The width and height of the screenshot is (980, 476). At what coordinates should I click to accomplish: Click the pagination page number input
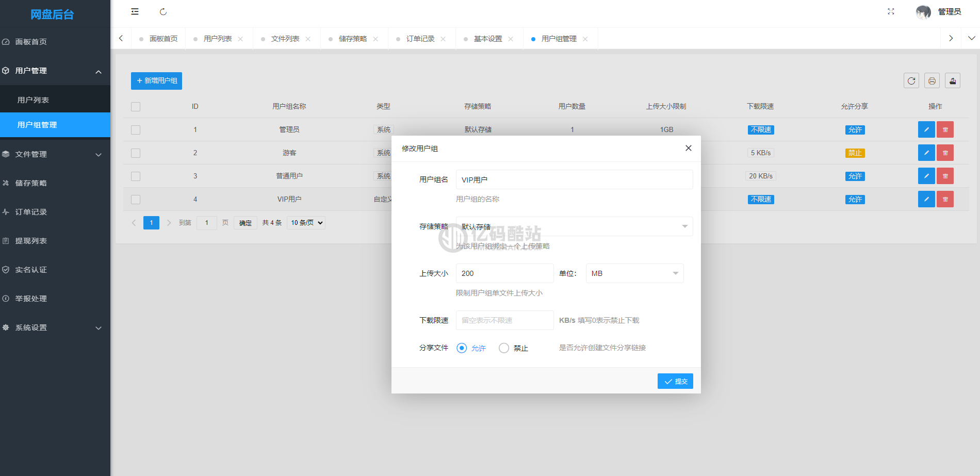point(207,223)
